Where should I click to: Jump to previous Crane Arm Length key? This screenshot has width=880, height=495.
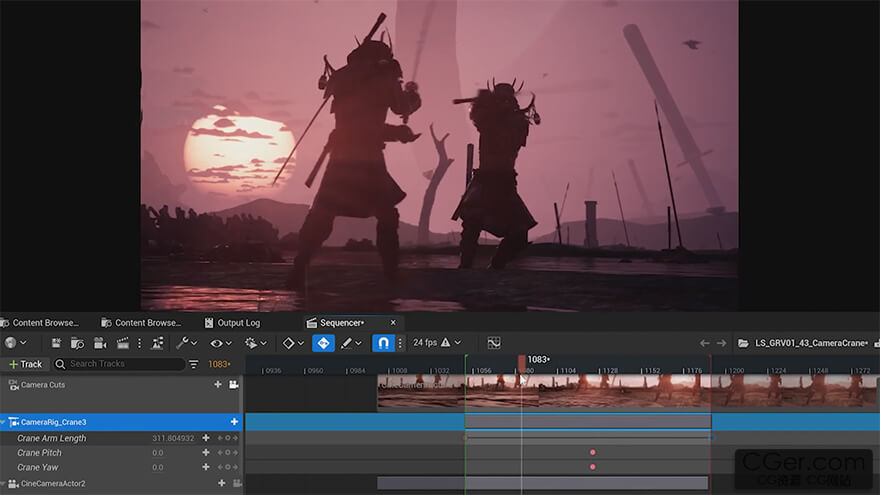219,438
